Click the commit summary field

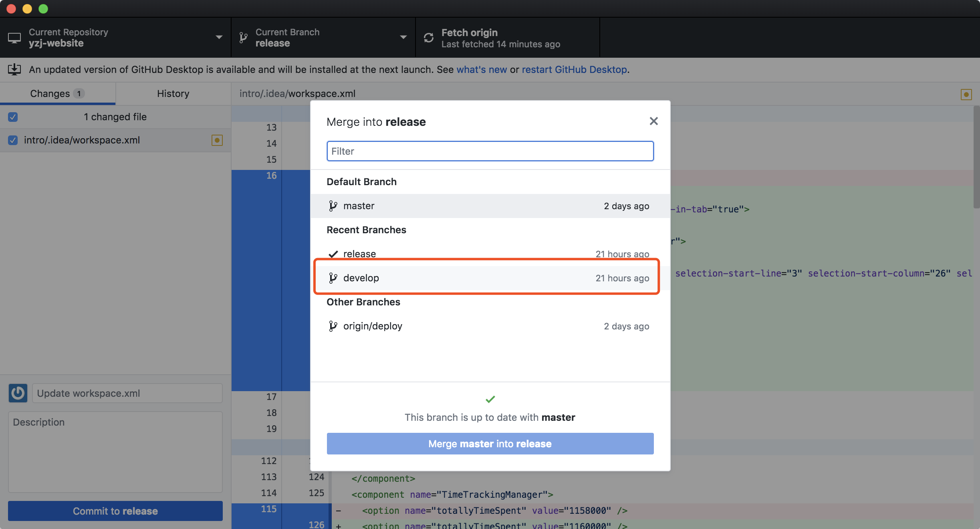[x=127, y=393]
